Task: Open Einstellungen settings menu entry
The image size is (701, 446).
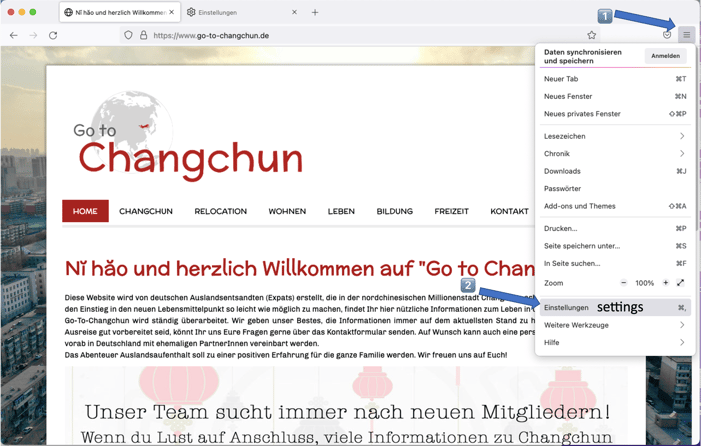Action: [x=615, y=307]
